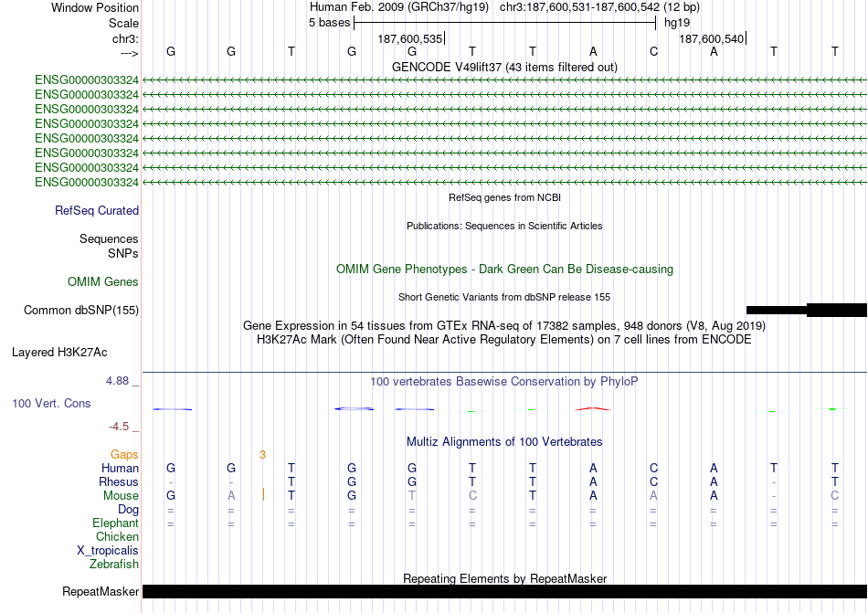Open the OMIM Gene Phenotypes track title
The width and height of the screenshot is (868, 613).
coord(504,269)
